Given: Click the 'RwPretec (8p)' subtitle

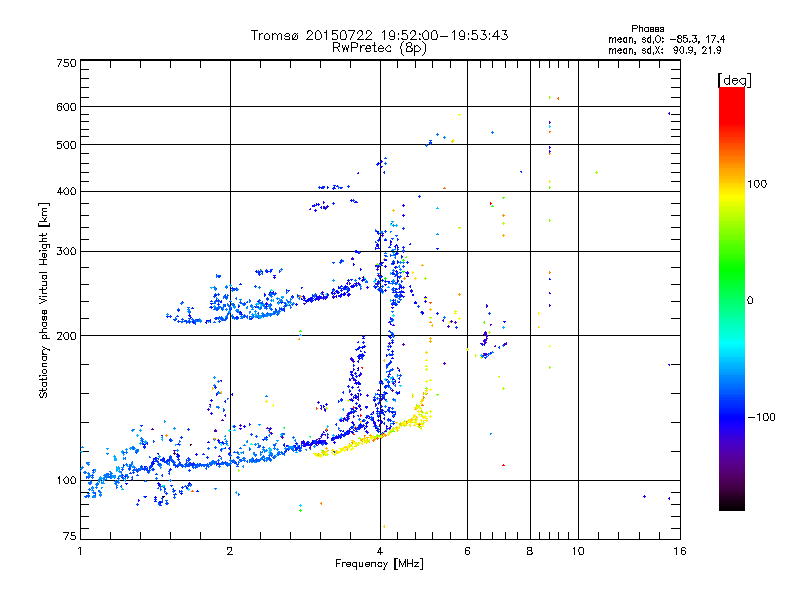Looking at the screenshot, I should pyautogui.click(x=379, y=48).
